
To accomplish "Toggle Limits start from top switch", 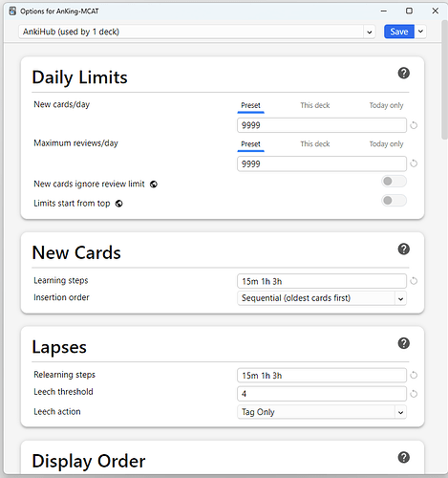I will (394, 201).
